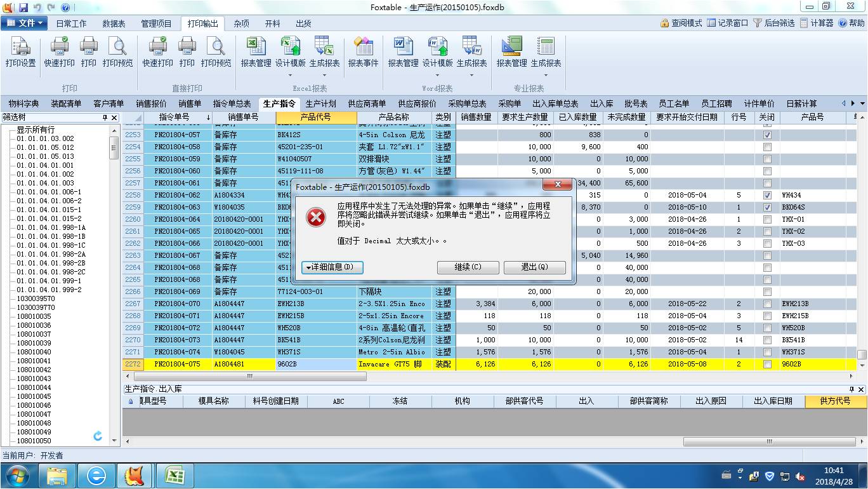Close the error dialog with red X
868x489 pixels.
[x=558, y=185]
